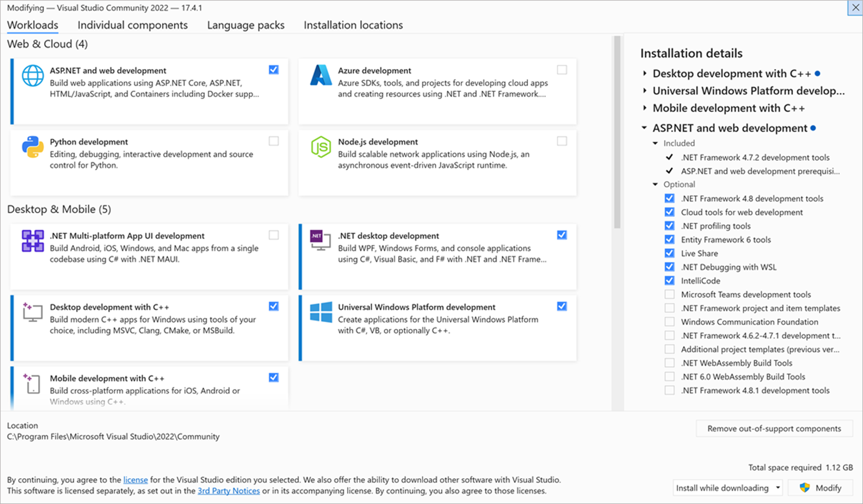Click the Universal Windows Platform logo icon

pos(321,312)
